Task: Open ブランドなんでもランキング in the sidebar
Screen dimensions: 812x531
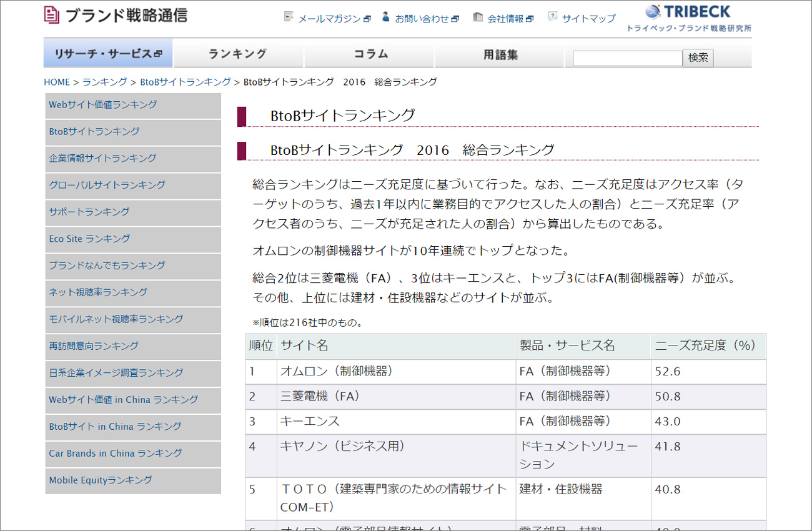Action: point(132,266)
